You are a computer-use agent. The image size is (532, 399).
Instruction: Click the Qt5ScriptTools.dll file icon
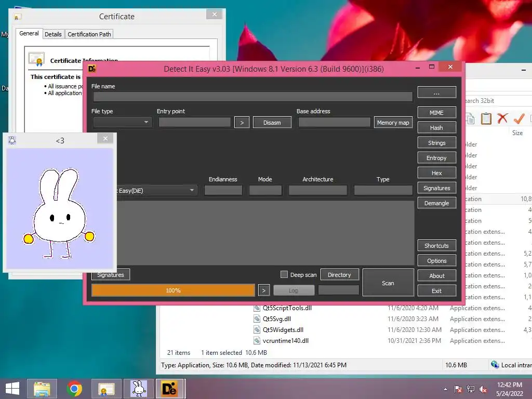tap(257, 308)
